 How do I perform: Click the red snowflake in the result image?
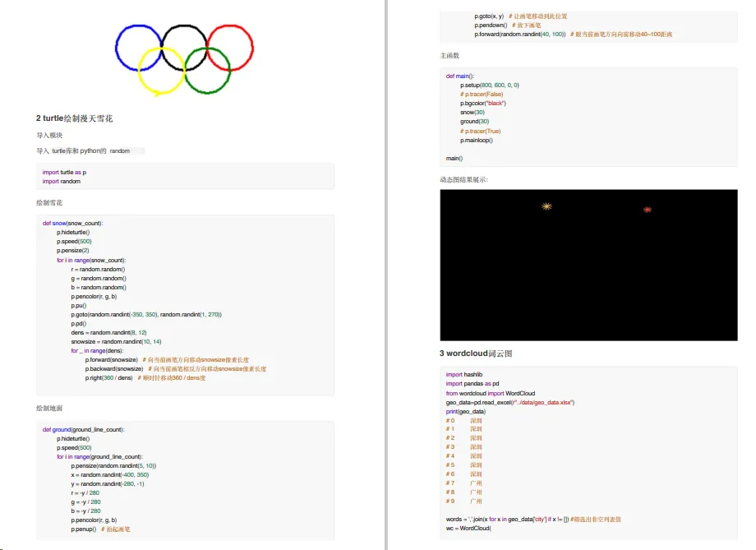(x=647, y=210)
